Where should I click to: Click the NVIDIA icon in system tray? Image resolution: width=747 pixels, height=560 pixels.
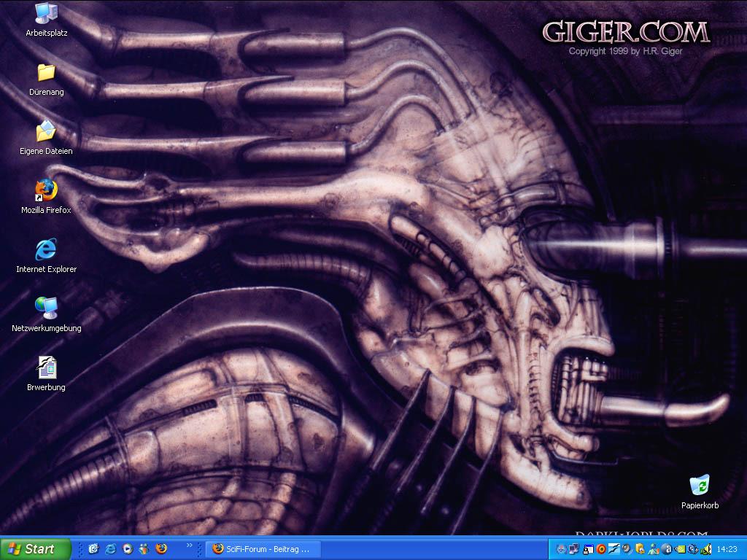point(680,549)
